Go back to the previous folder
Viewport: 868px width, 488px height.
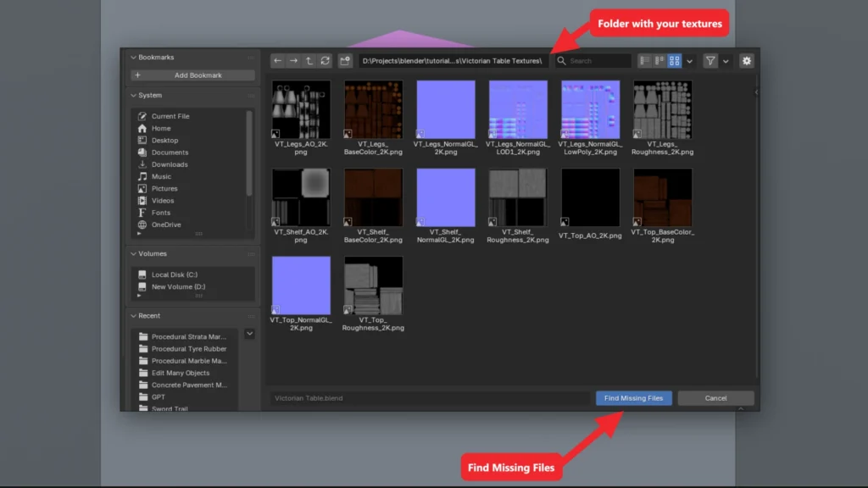coord(278,61)
